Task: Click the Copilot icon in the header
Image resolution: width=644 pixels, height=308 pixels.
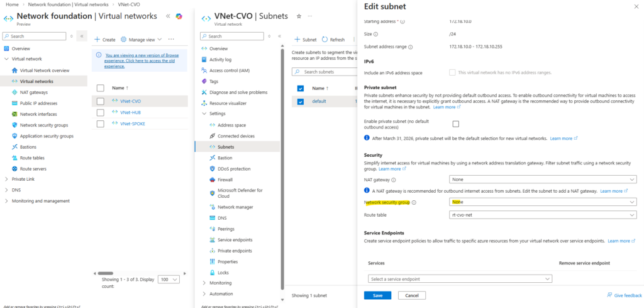Action: (179, 16)
